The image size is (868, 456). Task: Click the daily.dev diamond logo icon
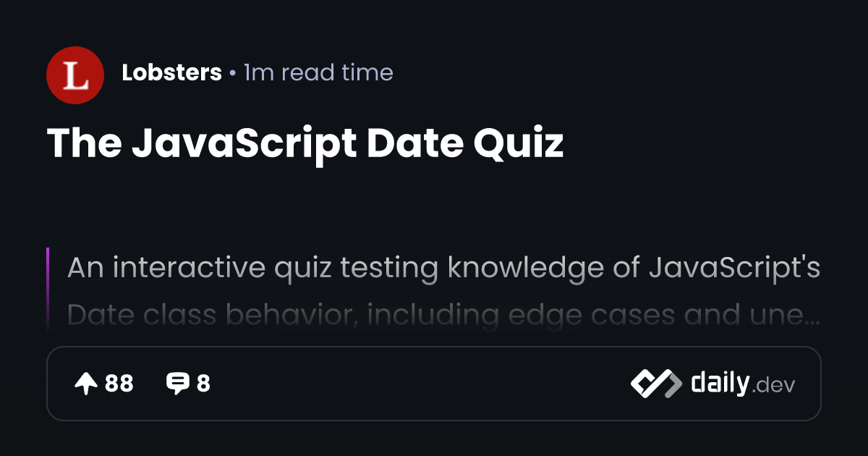(x=655, y=384)
